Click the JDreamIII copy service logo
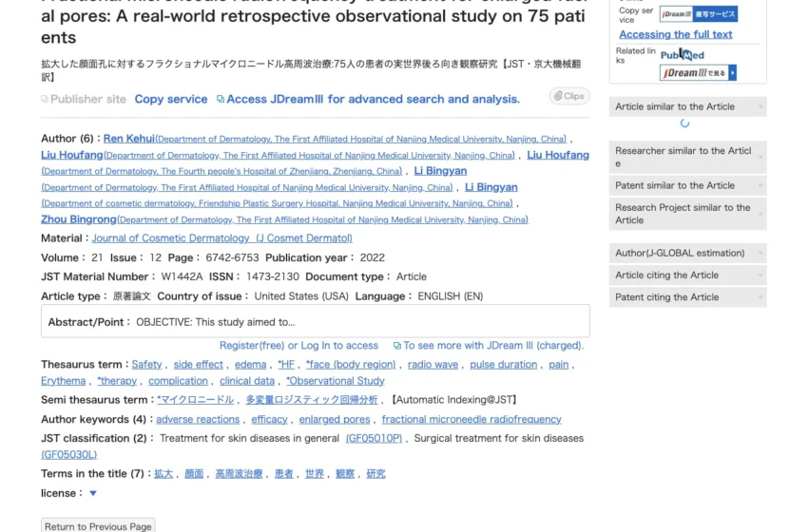This screenshot has height=532, width=808. 699,14
